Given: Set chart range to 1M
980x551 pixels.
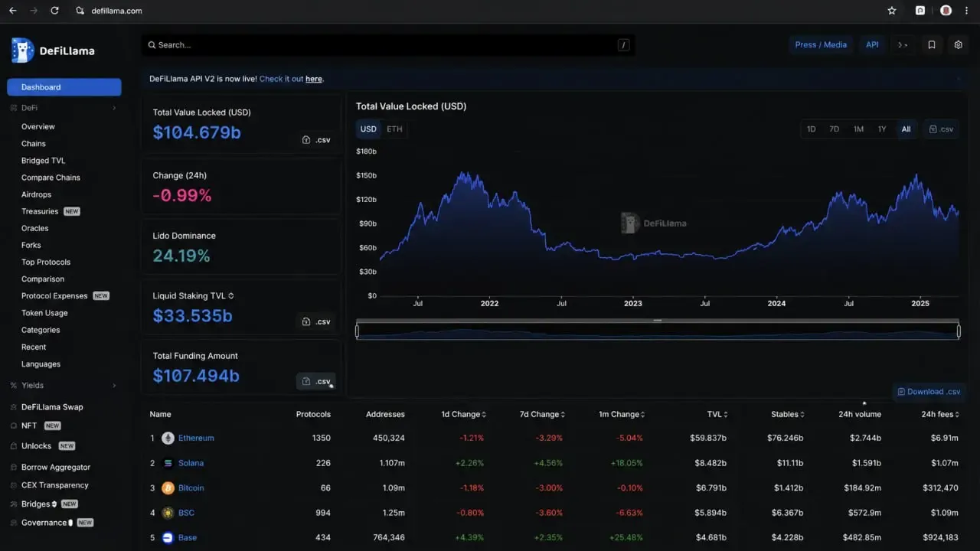Looking at the screenshot, I should pyautogui.click(x=858, y=129).
